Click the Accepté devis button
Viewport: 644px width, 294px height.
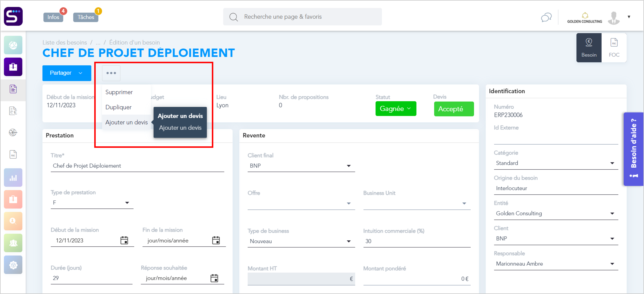coord(454,109)
